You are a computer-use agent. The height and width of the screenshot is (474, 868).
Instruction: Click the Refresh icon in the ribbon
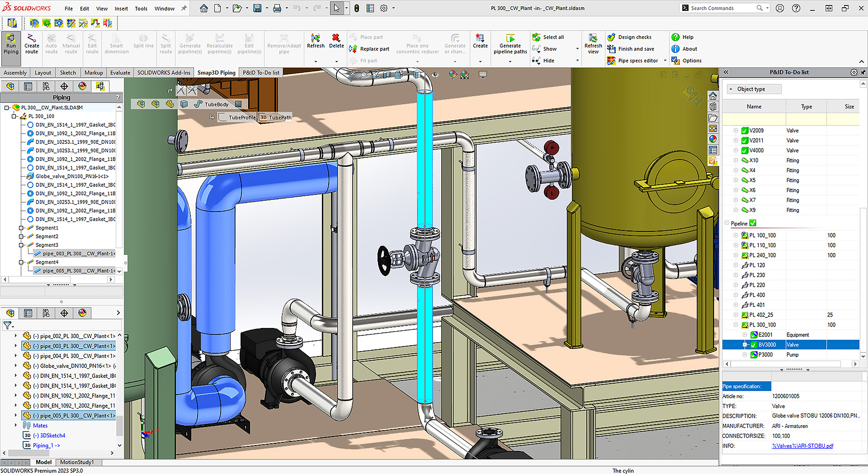(316, 41)
